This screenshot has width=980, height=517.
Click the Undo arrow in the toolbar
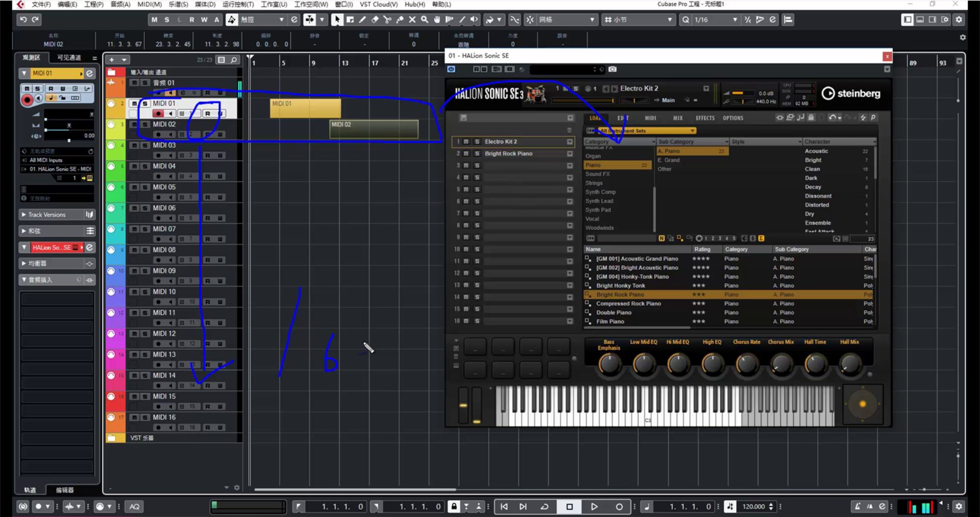[x=23, y=19]
